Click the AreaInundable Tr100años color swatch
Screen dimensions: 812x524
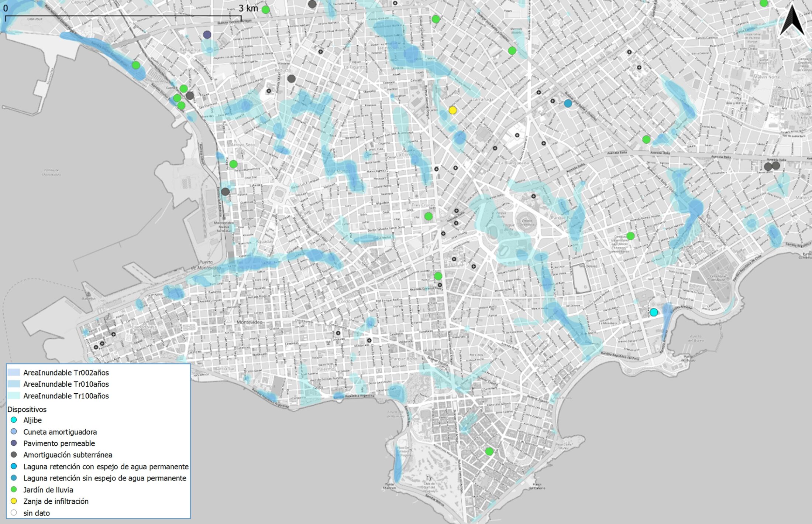(x=14, y=395)
